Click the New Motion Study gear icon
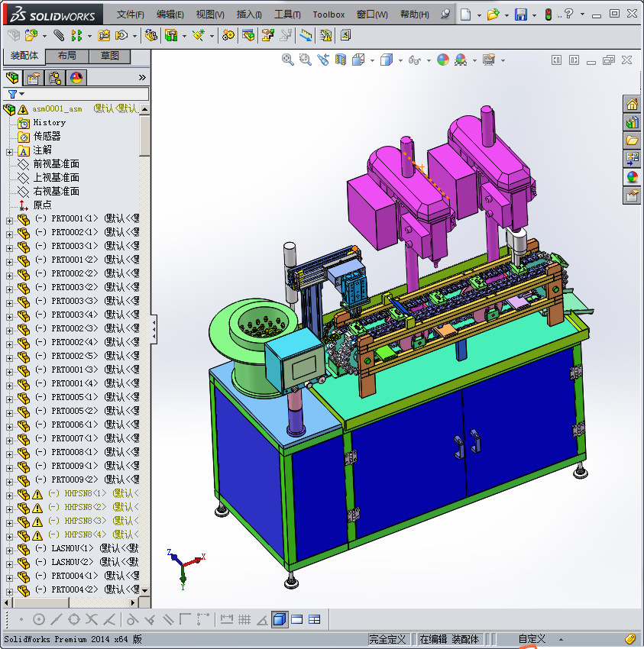Screen dimensions: 644x649 coord(228,36)
